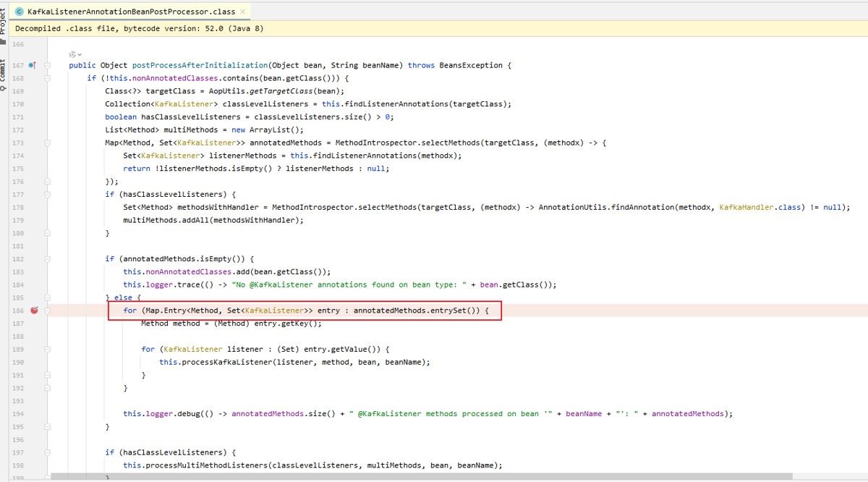
Task: Click line number 194 in the gutter
Action: (x=18, y=414)
